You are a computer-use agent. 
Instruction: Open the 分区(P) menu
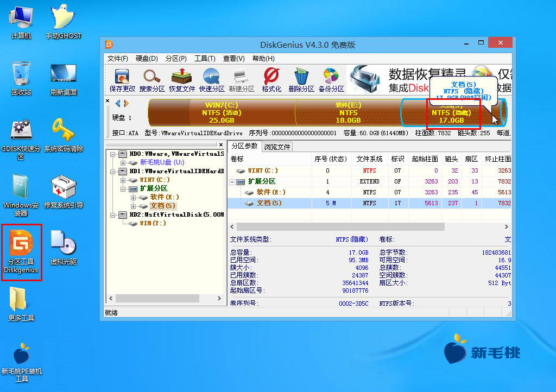pos(176,59)
